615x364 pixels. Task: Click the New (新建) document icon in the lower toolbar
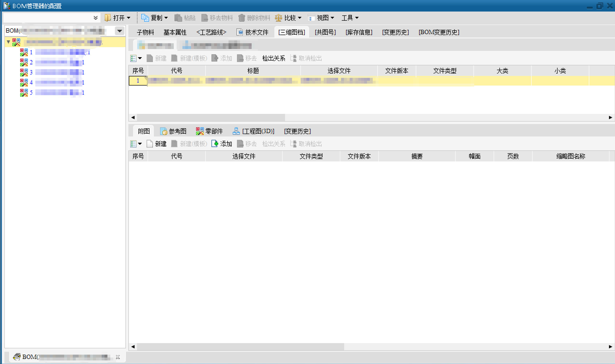[x=150, y=143]
